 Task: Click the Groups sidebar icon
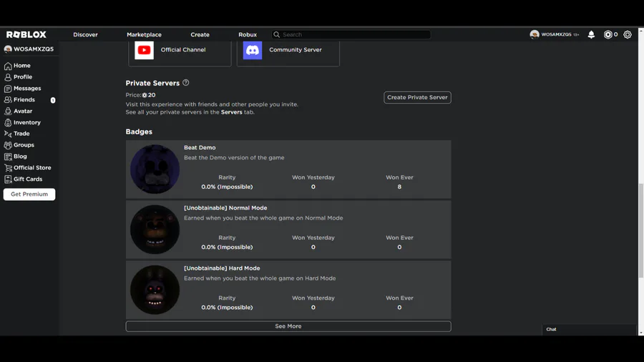(x=8, y=145)
